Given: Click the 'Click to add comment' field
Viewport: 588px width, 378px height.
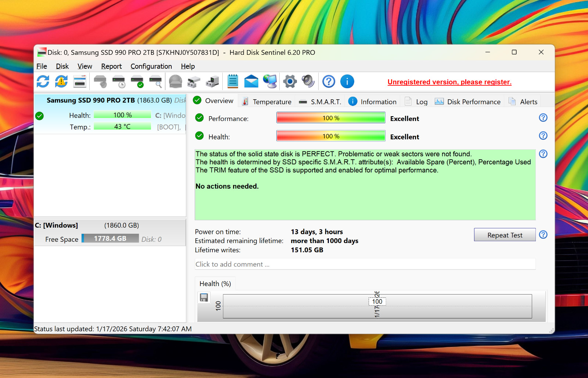Looking at the screenshot, I should [x=365, y=264].
